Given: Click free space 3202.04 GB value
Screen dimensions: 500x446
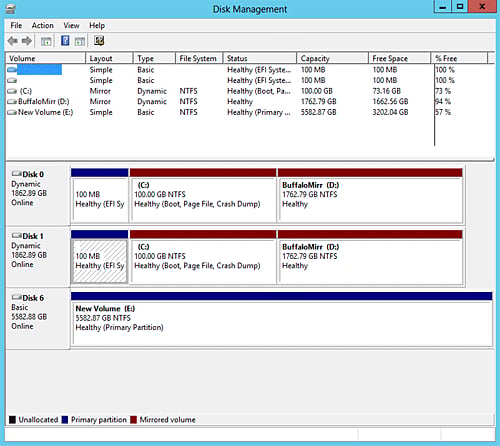Looking at the screenshot, I should click(x=390, y=112).
